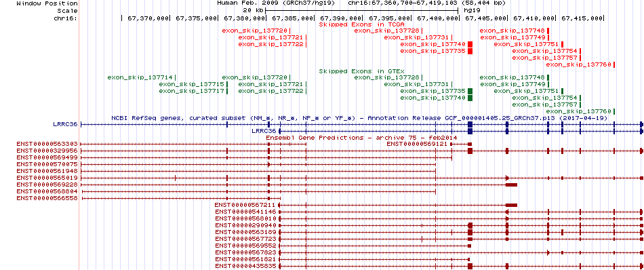Select red TCGA item exon_skip_137740
Viewport: 644px width, 270px height.
point(433,44)
